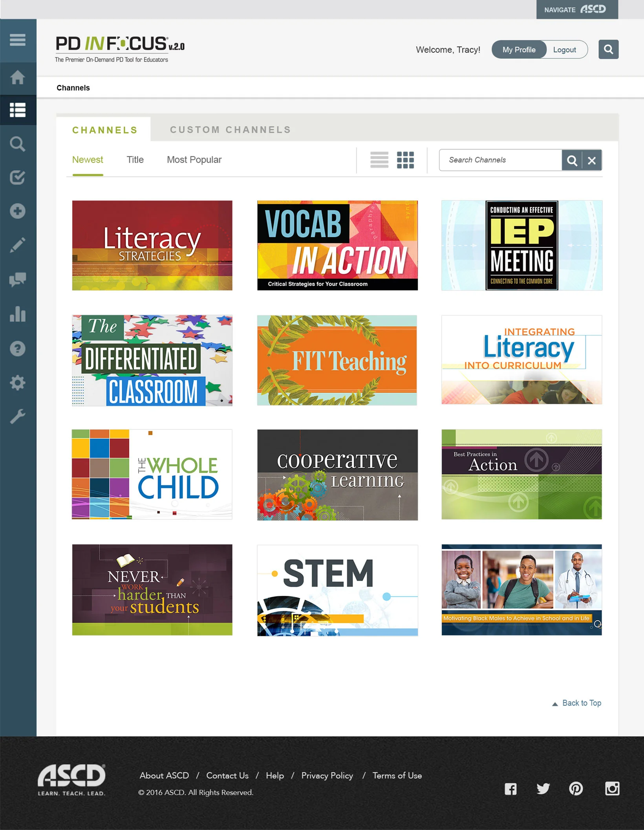Screen dimensions: 644x830
Task: Open the Contact Us footer link
Action: point(227,775)
